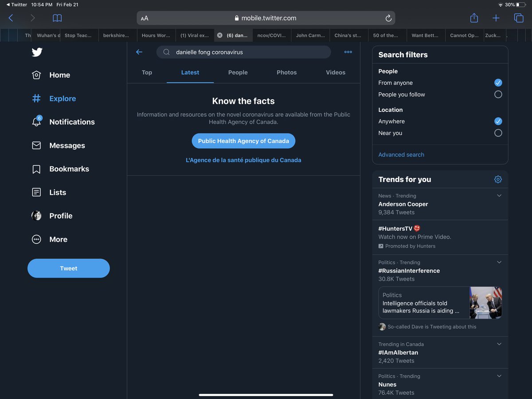Screen dimensions: 532x399
Task: Open Notifications bell with badge
Action: click(37, 121)
